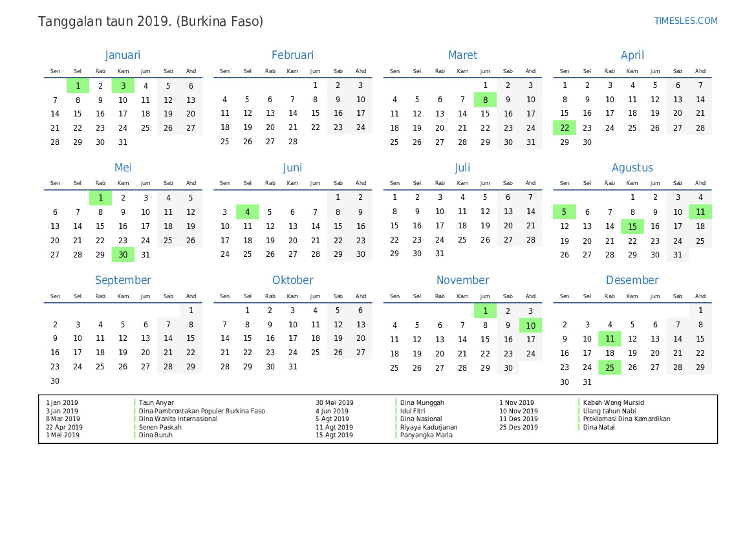Select the Agustus month heading
The width and height of the screenshot is (756, 535).
click(632, 168)
